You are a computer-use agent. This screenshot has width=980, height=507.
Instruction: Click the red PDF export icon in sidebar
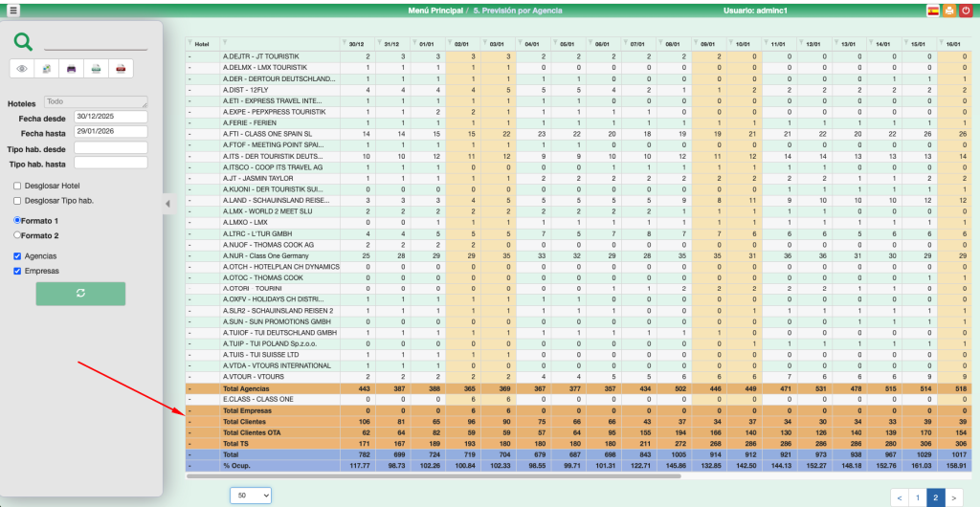[x=121, y=69]
